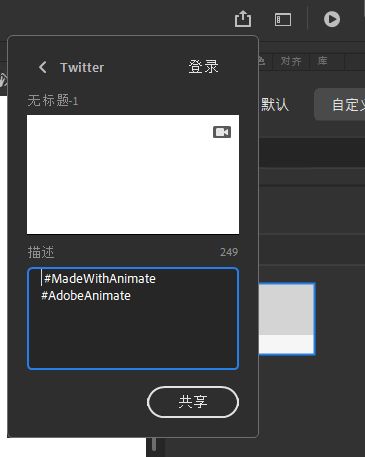Click the Test Movie play button
The width and height of the screenshot is (365, 457).
pos(332,19)
